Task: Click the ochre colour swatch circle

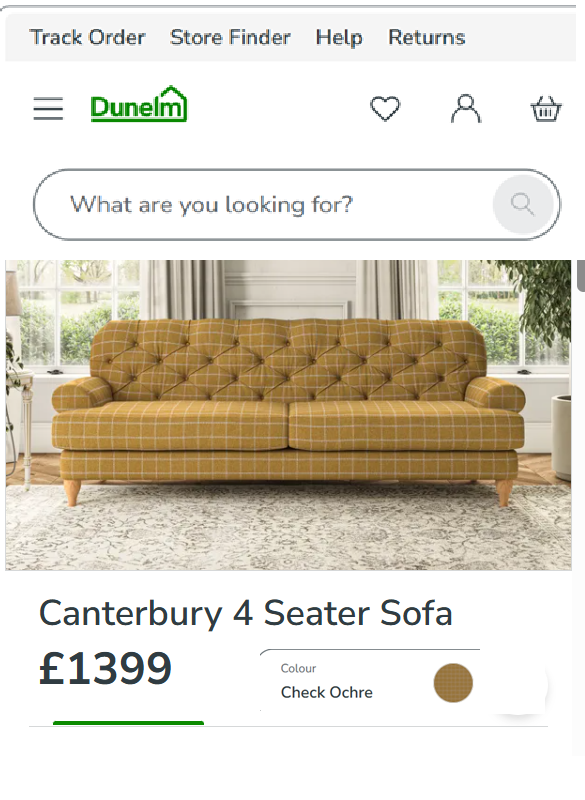Action: pos(453,683)
